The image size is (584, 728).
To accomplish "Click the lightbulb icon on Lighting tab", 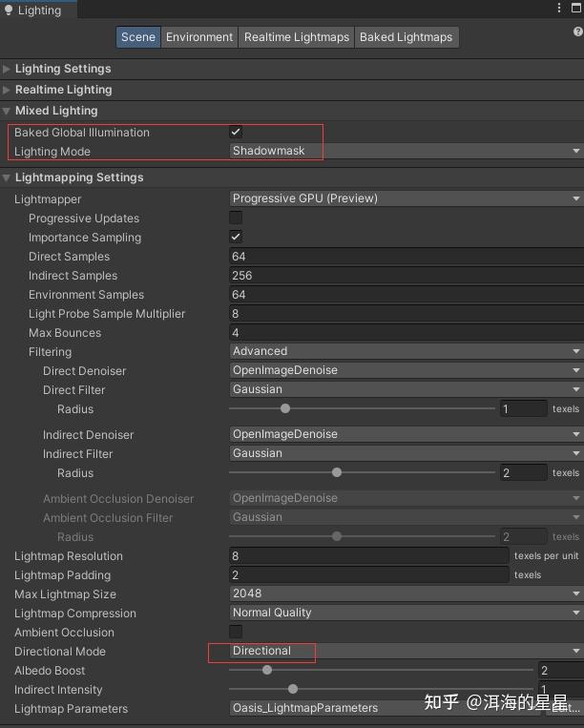I will pos(9,10).
